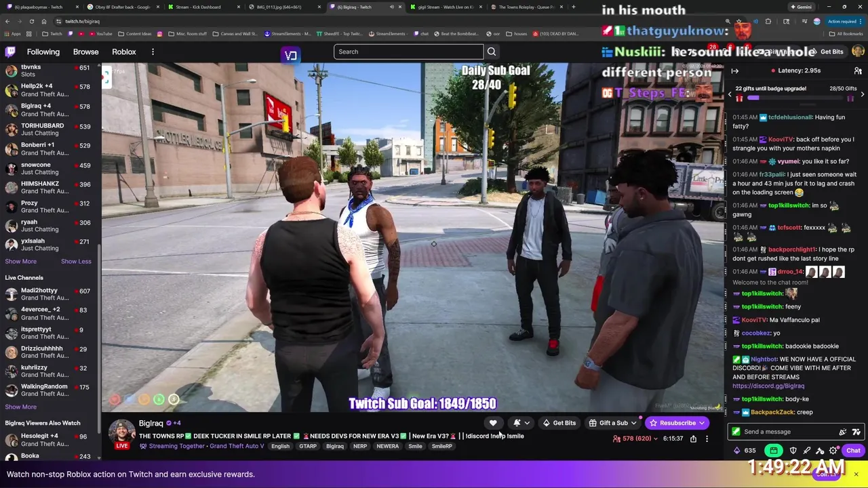The width and height of the screenshot is (868, 488).
Task: Open the Chrome Action required menu
Action: coord(845,21)
